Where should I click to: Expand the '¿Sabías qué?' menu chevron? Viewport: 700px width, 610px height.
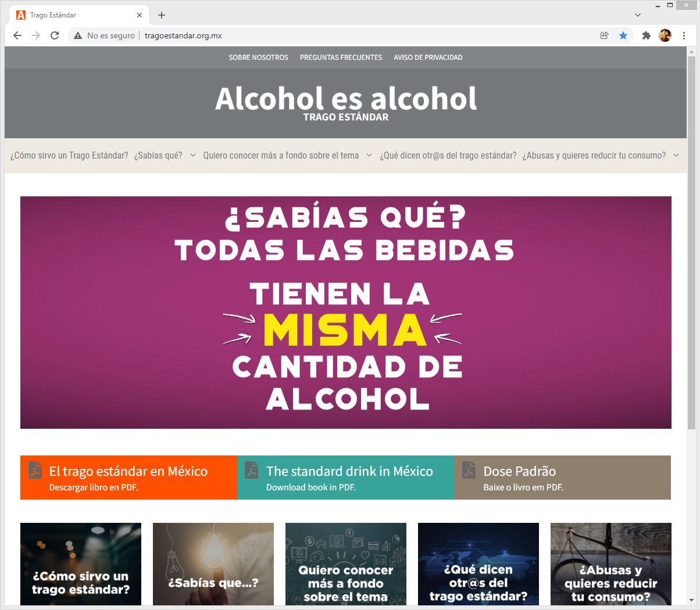click(193, 155)
